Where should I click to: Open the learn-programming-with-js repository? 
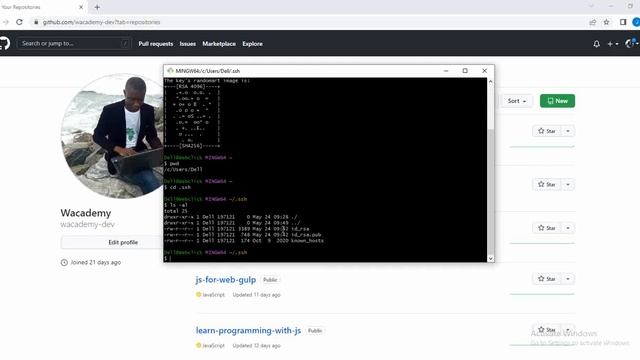click(248, 330)
